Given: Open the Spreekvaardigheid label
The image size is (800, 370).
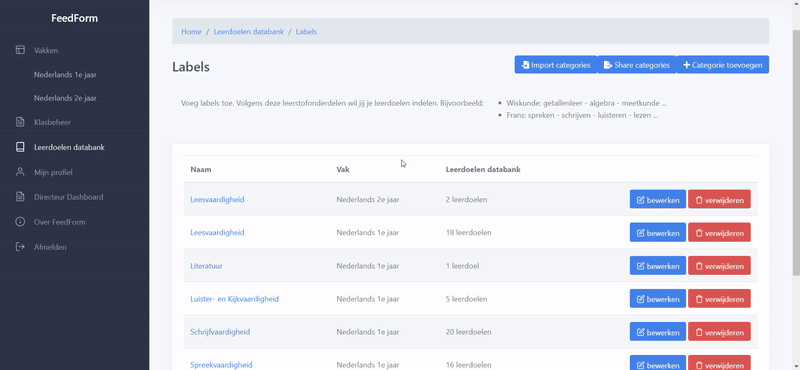Looking at the screenshot, I should tap(221, 365).
